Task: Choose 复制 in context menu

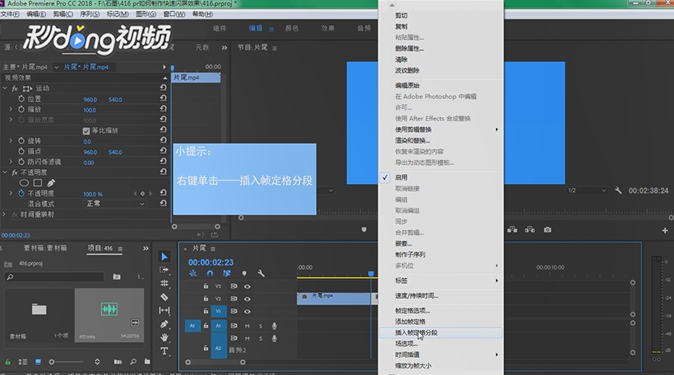Action: point(401,27)
